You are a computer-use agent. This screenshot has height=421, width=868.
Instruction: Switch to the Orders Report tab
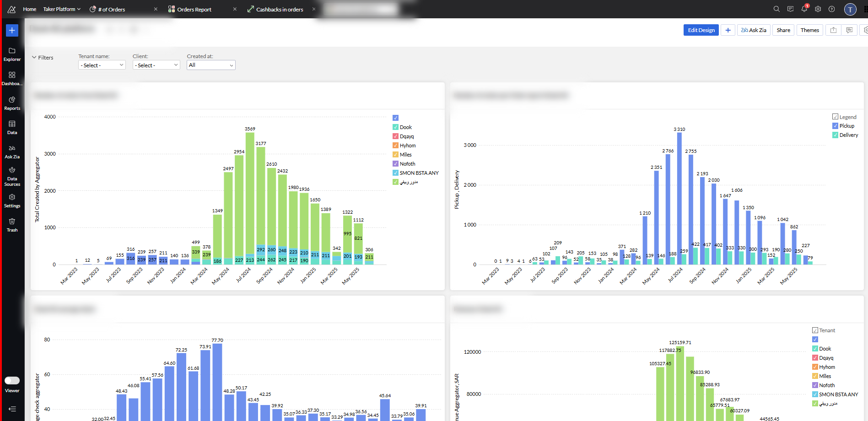(x=194, y=9)
